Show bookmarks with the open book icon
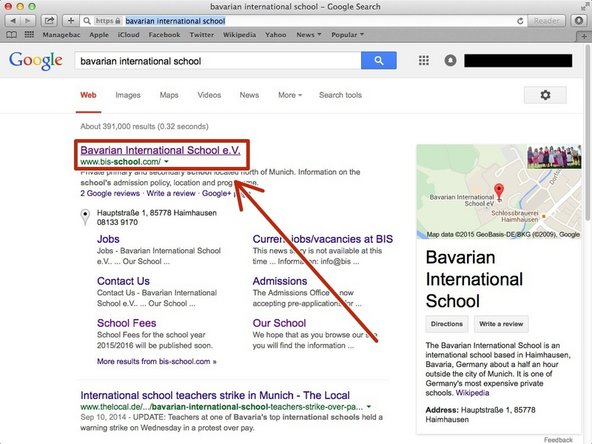 coord(11,35)
